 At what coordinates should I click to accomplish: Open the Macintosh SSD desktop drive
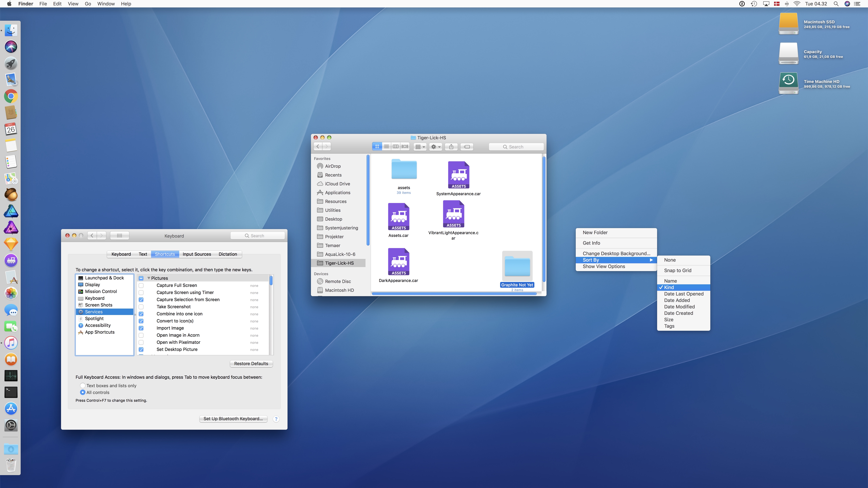[788, 24]
